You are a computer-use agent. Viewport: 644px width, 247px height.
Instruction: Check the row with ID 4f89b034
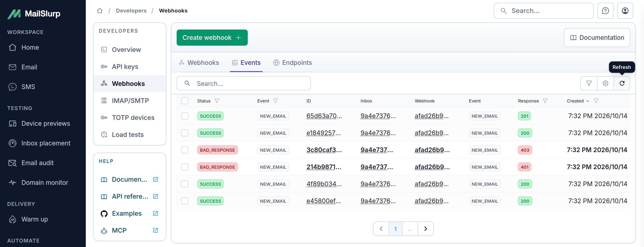(185, 184)
